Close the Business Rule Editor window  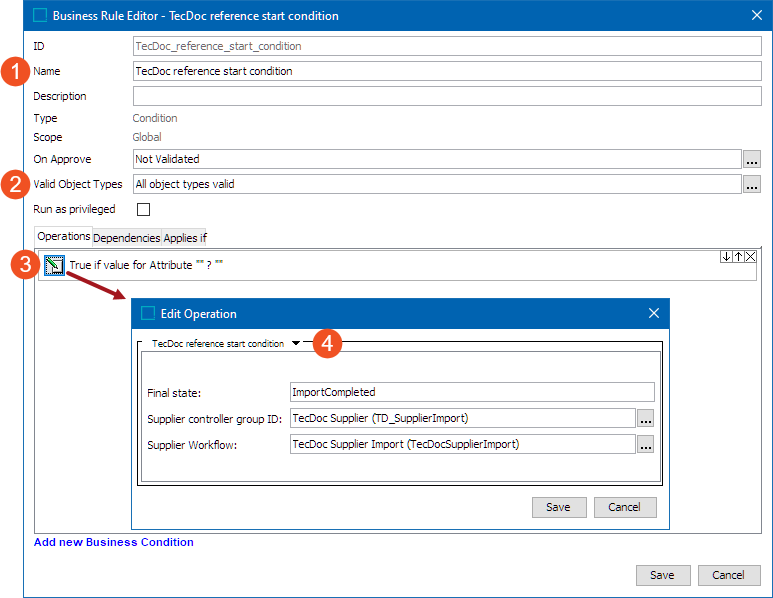(757, 15)
